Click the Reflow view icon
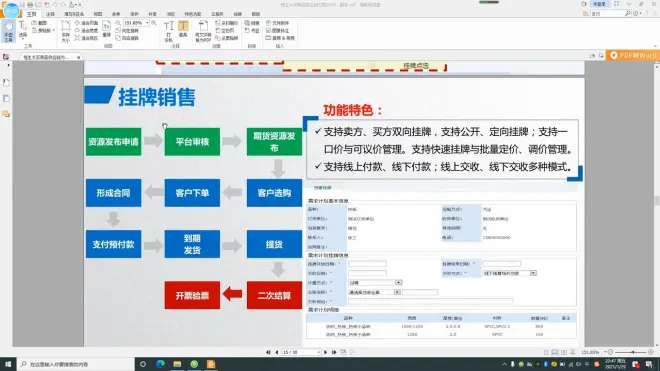 [106, 29]
